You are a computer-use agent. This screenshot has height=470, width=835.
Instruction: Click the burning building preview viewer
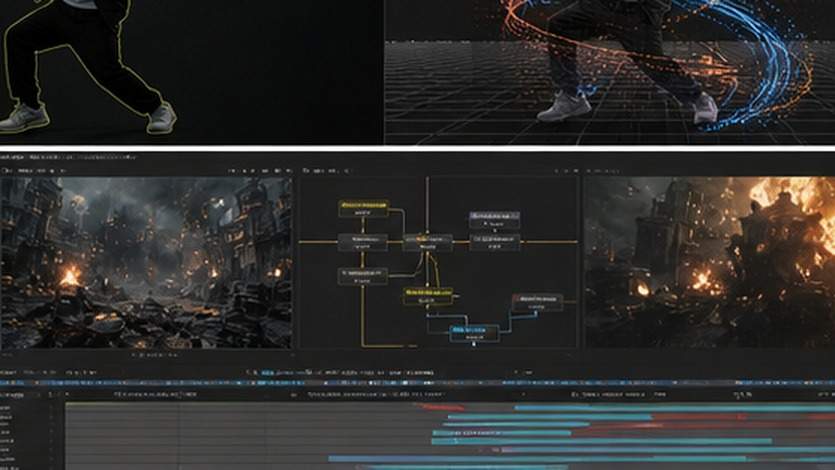tap(710, 263)
